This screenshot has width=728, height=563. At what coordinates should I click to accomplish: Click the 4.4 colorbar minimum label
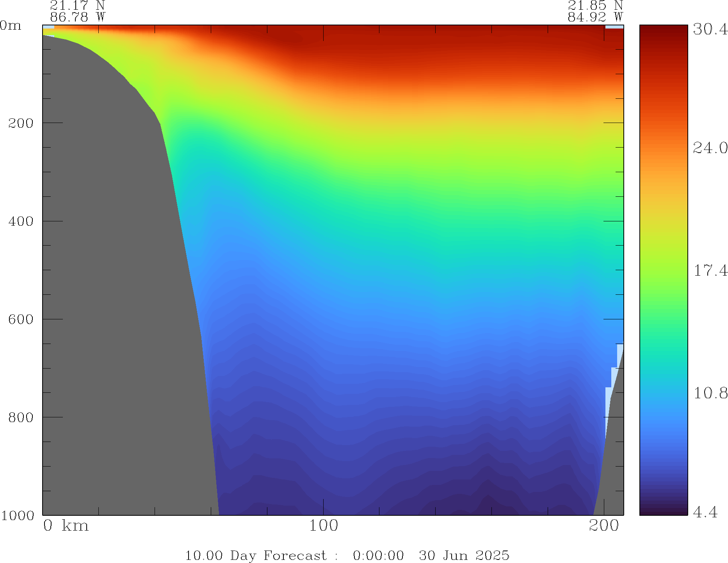pyautogui.click(x=705, y=512)
